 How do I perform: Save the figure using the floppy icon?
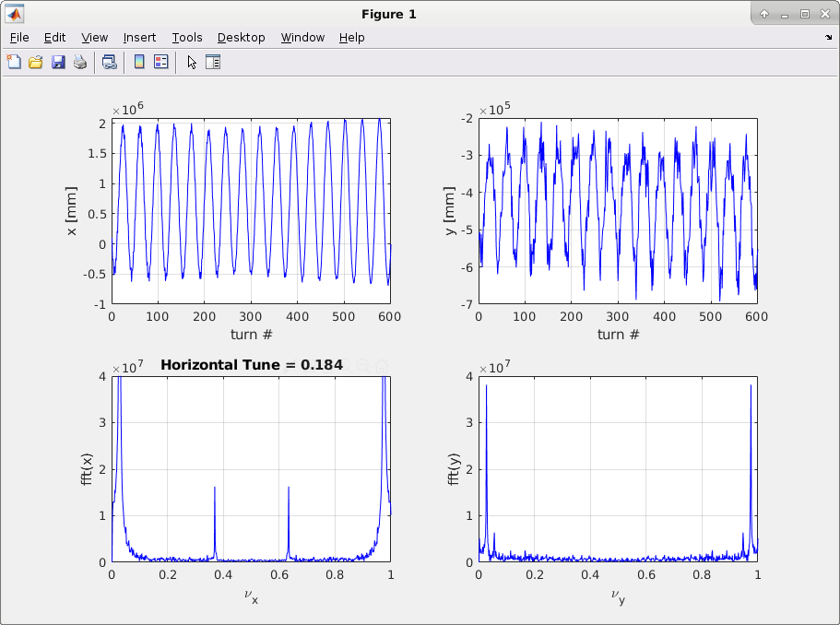pyautogui.click(x=58, y=63)
